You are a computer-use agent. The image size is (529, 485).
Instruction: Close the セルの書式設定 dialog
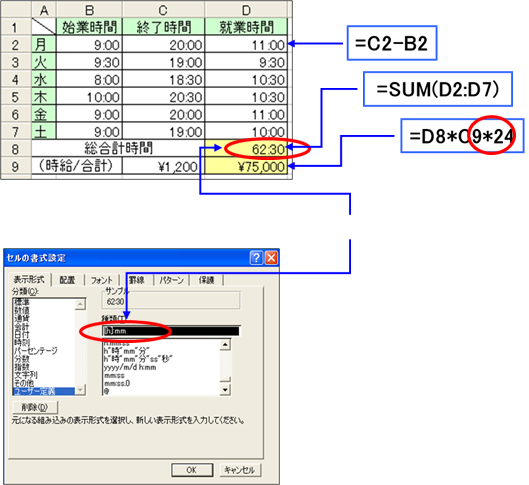[271, 258]
